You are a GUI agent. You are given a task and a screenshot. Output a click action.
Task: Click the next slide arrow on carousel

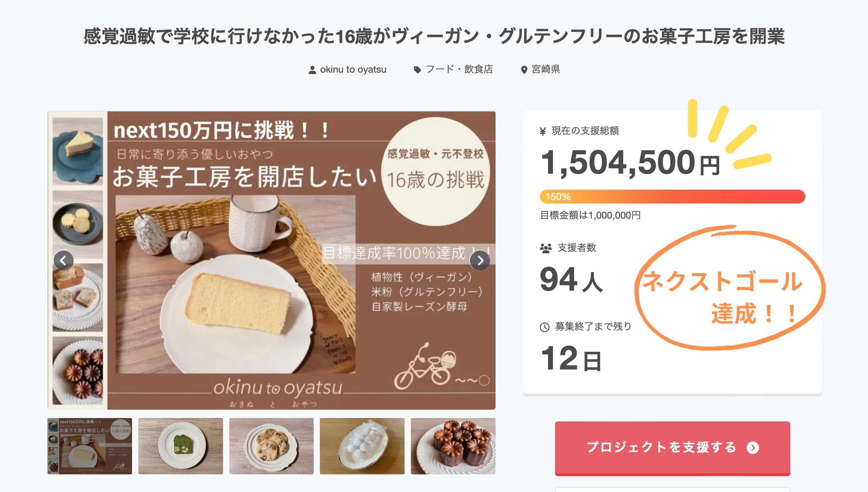click(480, 260)
